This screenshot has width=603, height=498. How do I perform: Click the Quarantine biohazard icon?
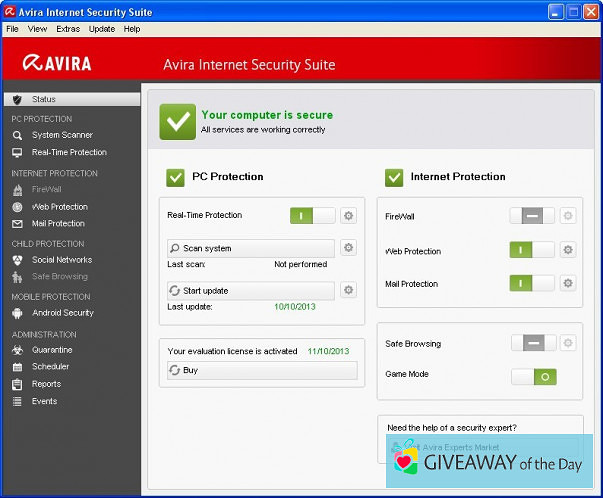coord(17,350)
